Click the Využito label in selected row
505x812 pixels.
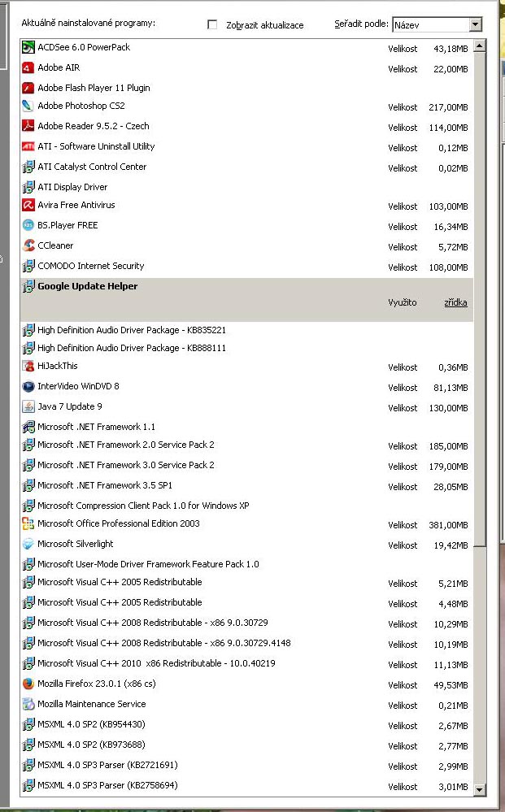click(403, 302)
